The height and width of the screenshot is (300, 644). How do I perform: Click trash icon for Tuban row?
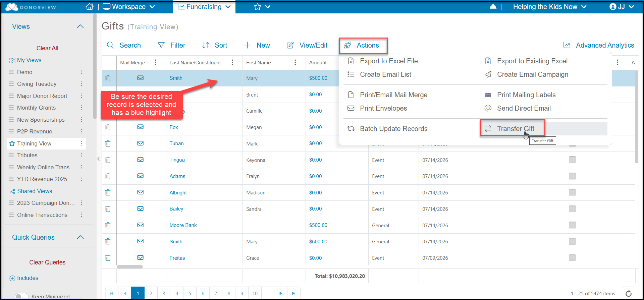(108, 143)
